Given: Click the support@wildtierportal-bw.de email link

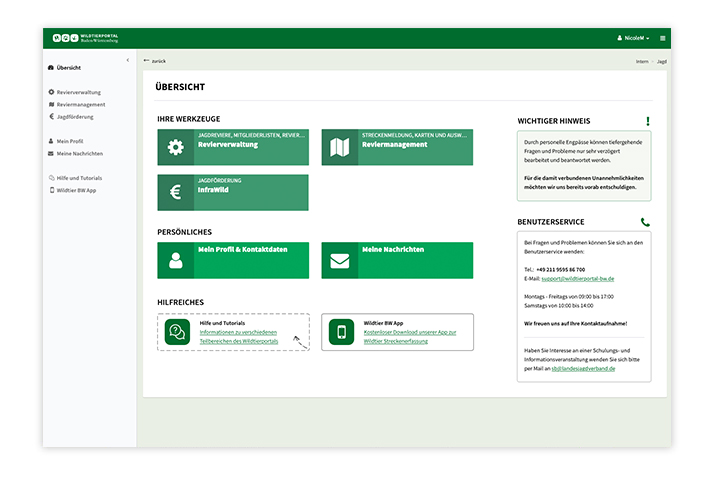Looking at the screenshot, I should (x=578, y=279).
